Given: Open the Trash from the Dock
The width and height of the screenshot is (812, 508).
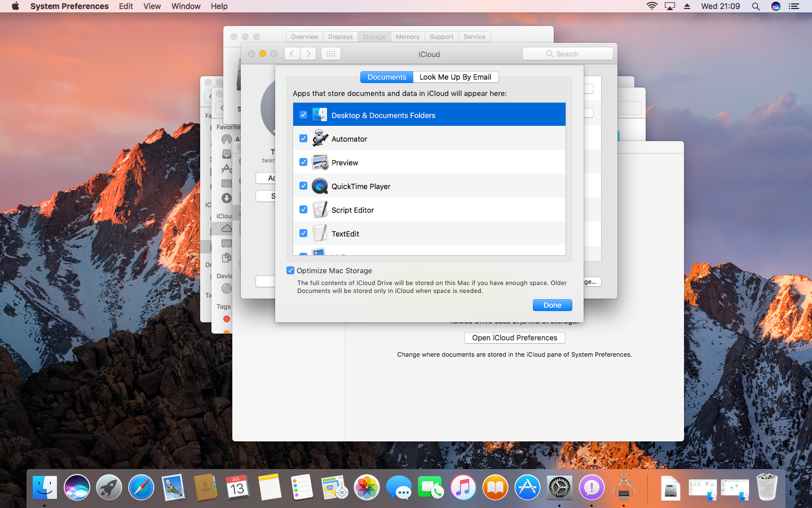Looking at the screenshot, I should 767,488.
